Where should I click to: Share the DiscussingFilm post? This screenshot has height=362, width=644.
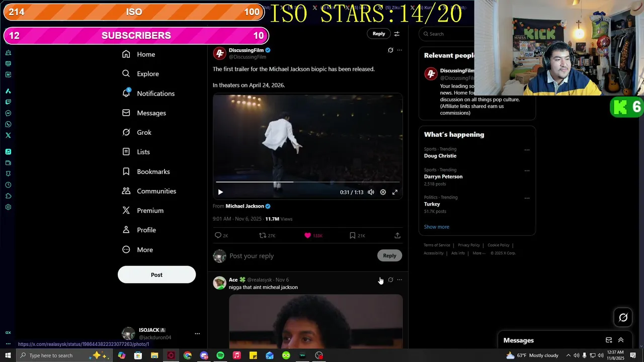point(397,235)
